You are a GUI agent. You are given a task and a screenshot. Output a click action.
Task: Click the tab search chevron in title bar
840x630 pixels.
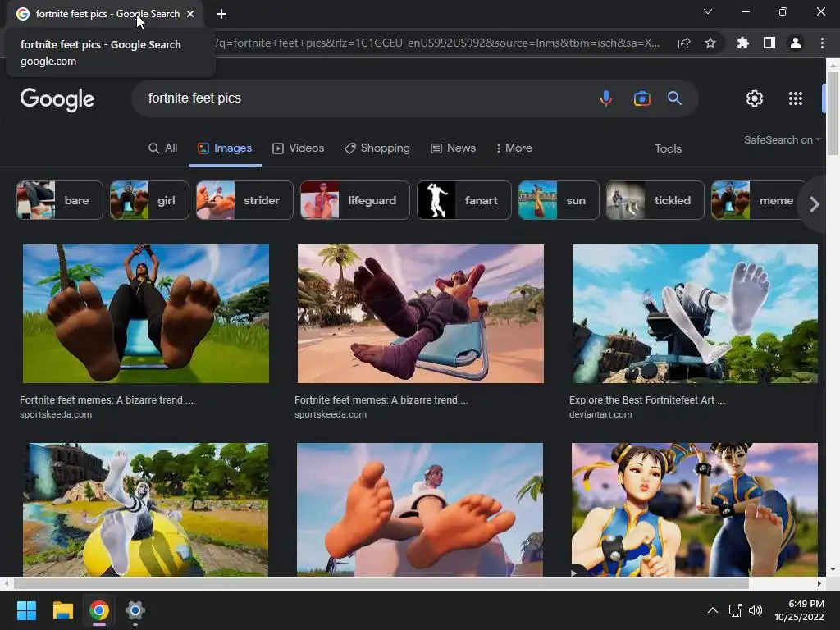[708, 11]
